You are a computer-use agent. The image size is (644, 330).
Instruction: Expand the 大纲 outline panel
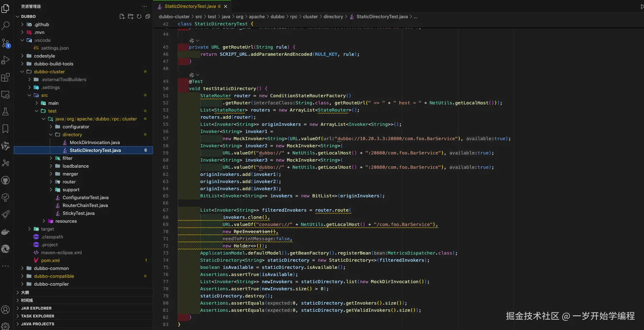83,292
